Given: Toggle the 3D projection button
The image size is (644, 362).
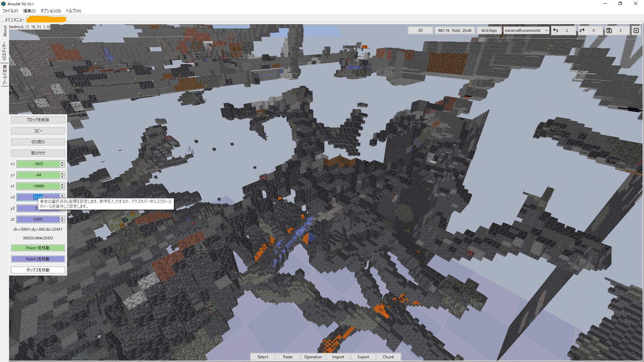Looking at the screenshot, I should click(x=420, y=31).
